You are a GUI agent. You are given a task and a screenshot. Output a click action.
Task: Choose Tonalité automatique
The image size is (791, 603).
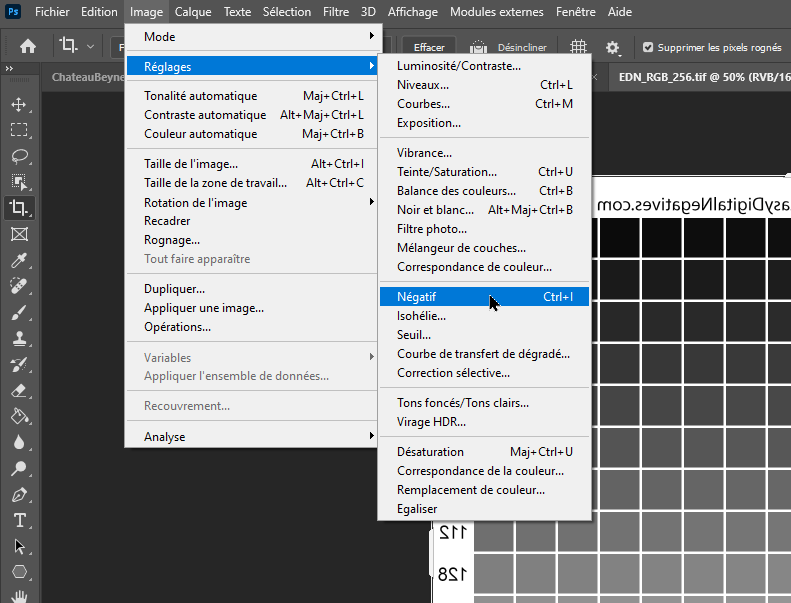tap(252, 96)
